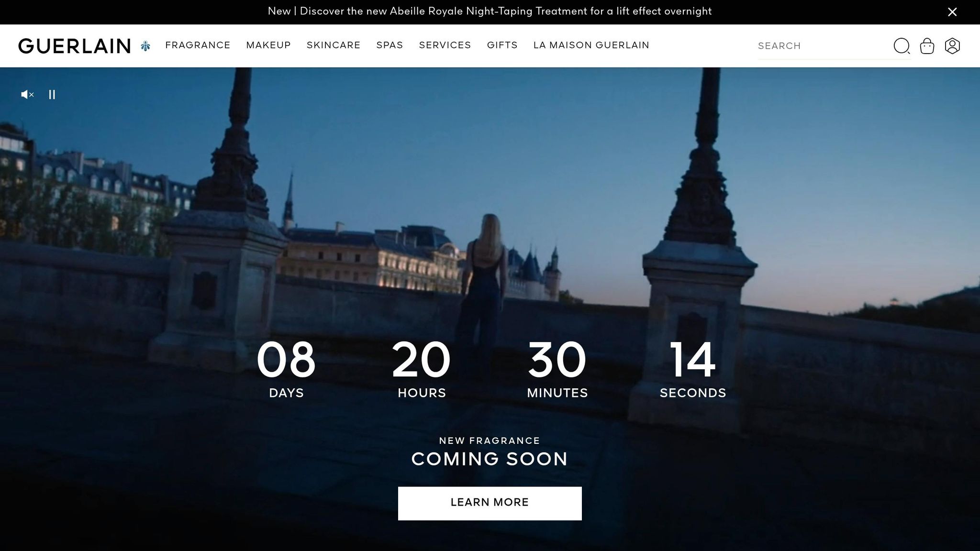Click the Coming Soon headline
The width and height of the screenshot is (980, 551).
pos(490,459)
